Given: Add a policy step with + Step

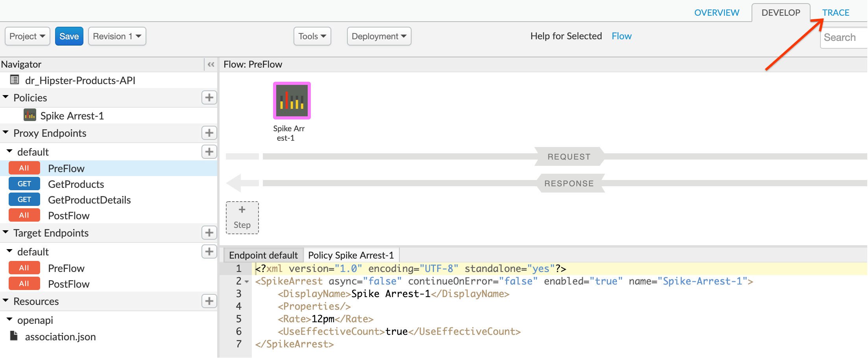Looking at the screenshot, I should (x=242, y=218).
